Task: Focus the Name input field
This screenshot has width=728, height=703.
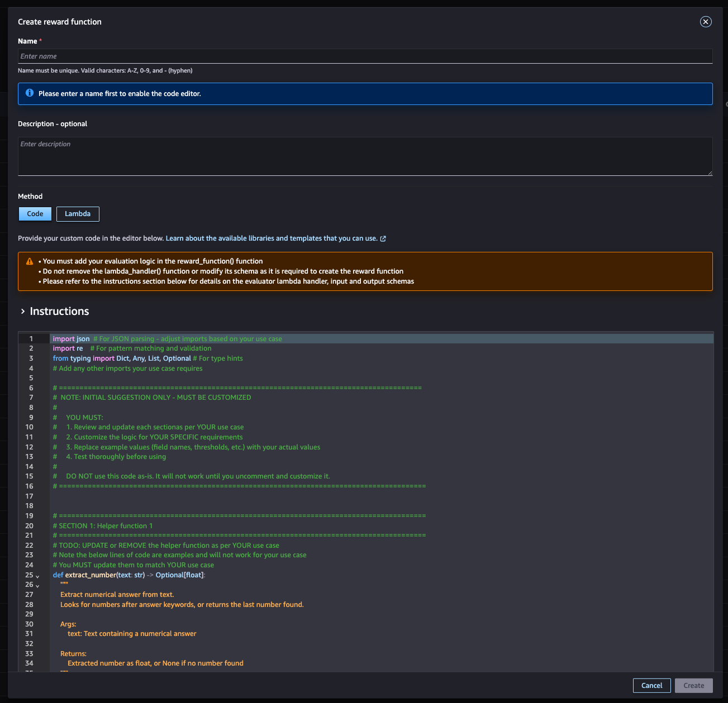Action: 365,56
